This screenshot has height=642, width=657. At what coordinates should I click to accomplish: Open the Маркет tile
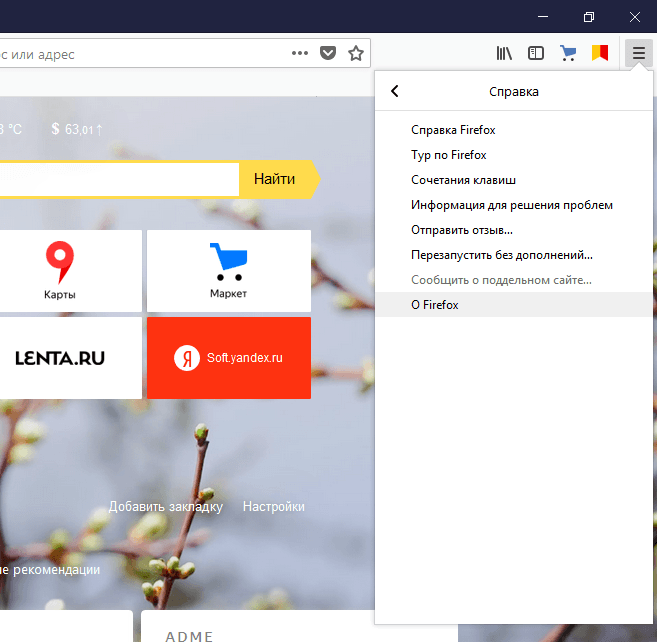229,271
